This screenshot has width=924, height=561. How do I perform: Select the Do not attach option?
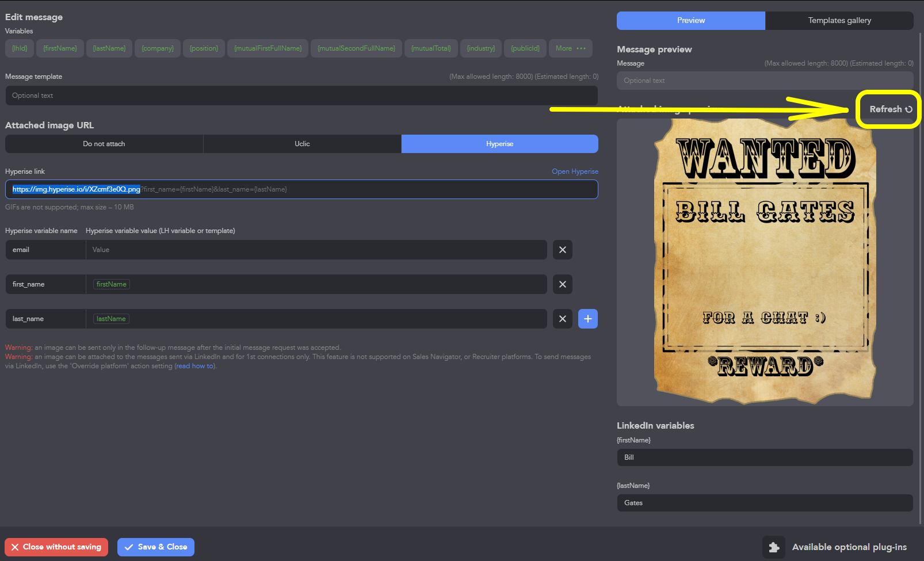[104, 144]
